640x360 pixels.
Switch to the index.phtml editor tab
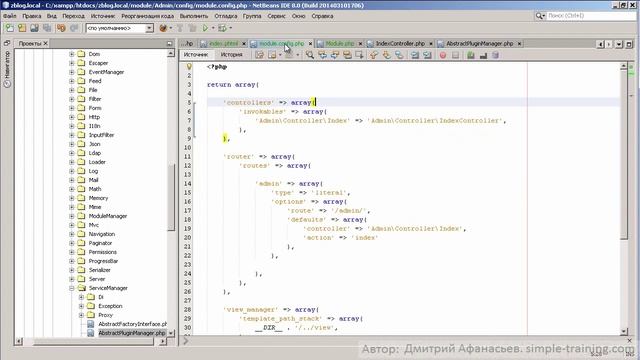click(x=223, y=43)
